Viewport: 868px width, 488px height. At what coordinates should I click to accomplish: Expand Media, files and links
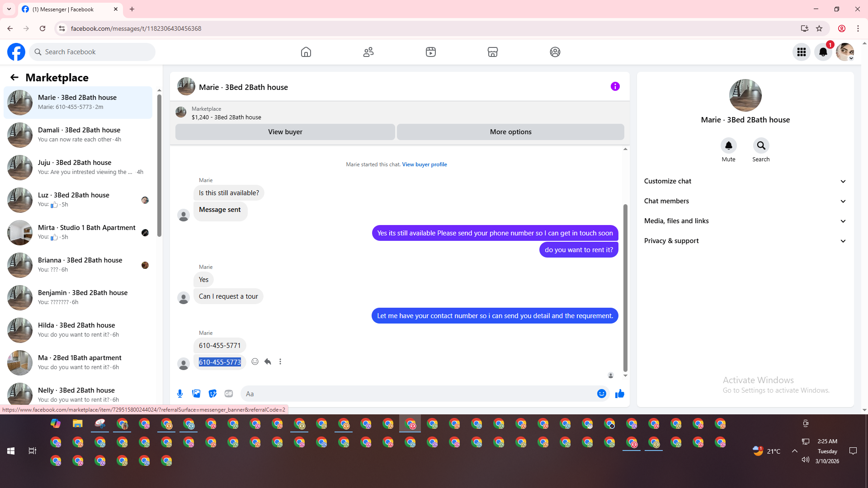click(745, 221)
